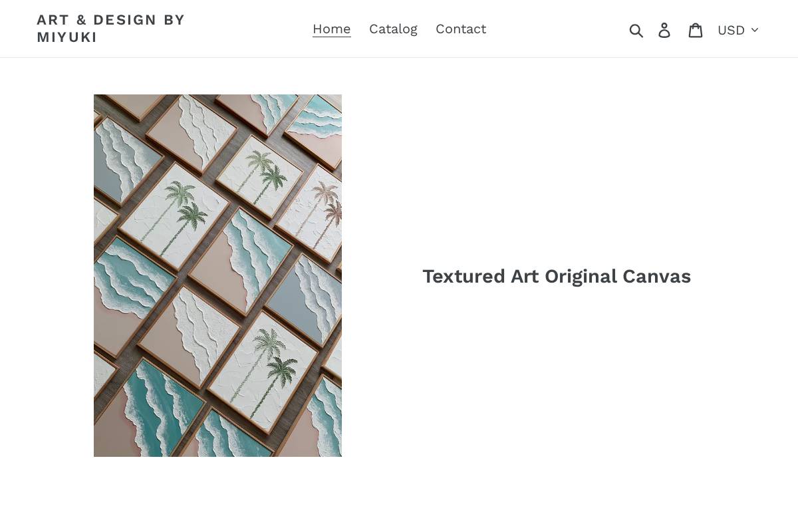The width and height of the screenshot is (798, 532).
Task: Switch to the Catalog page
Action: [393, 29]
